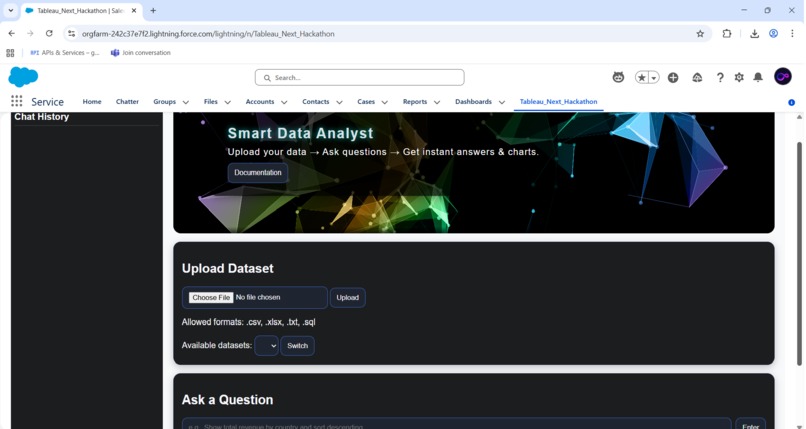Open the Accounts nav tab
Screen dimensions: 806x429
[x=260, y=102]
